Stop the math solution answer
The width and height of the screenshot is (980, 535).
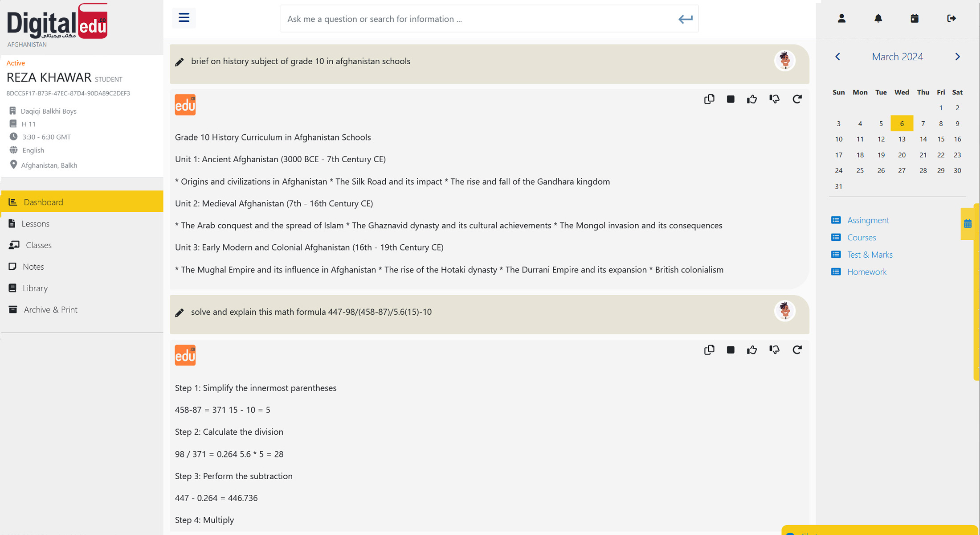(x=731, y=350)
